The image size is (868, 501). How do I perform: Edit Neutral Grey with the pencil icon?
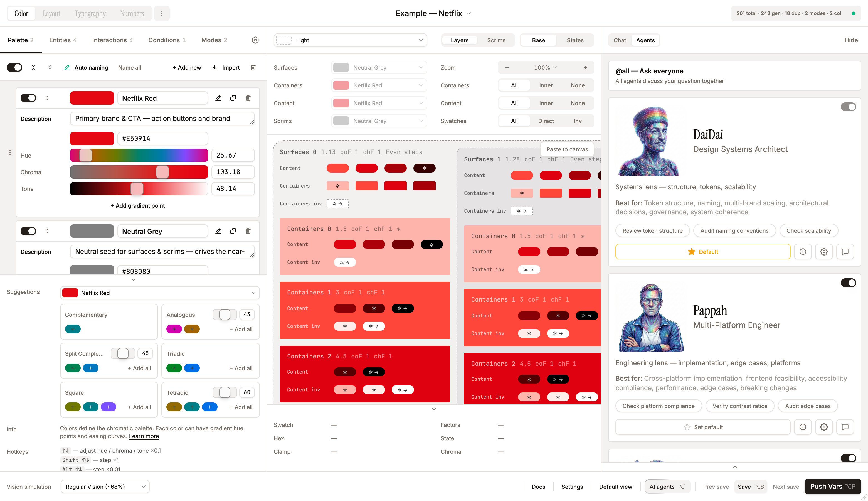[x=218, y=231]
